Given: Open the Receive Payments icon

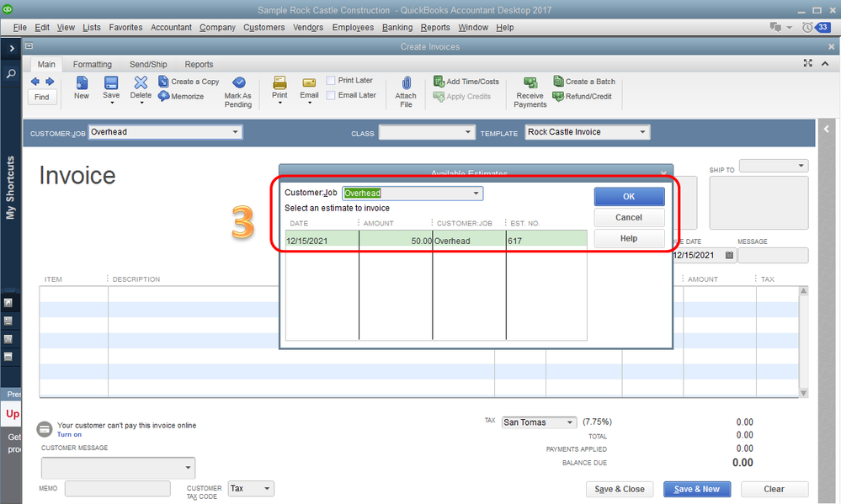Looking at the screenshot, I should point(530,82).
